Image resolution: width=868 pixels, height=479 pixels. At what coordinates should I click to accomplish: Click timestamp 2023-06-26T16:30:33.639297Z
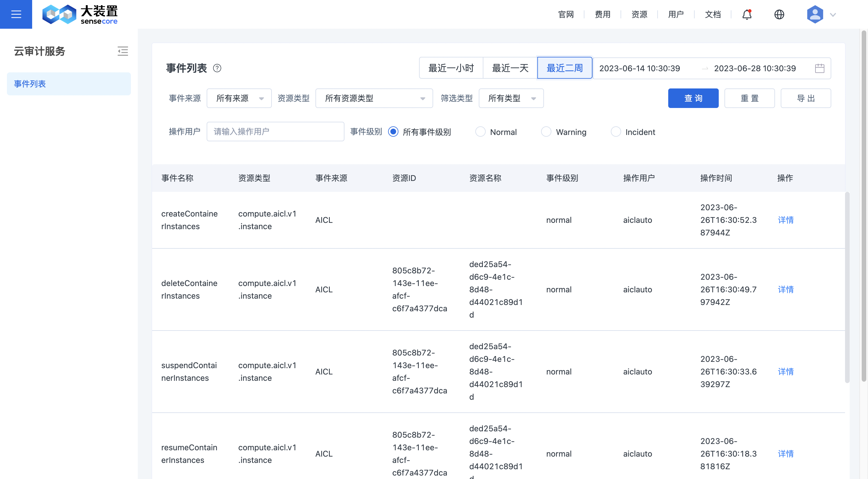coord(728,372)
